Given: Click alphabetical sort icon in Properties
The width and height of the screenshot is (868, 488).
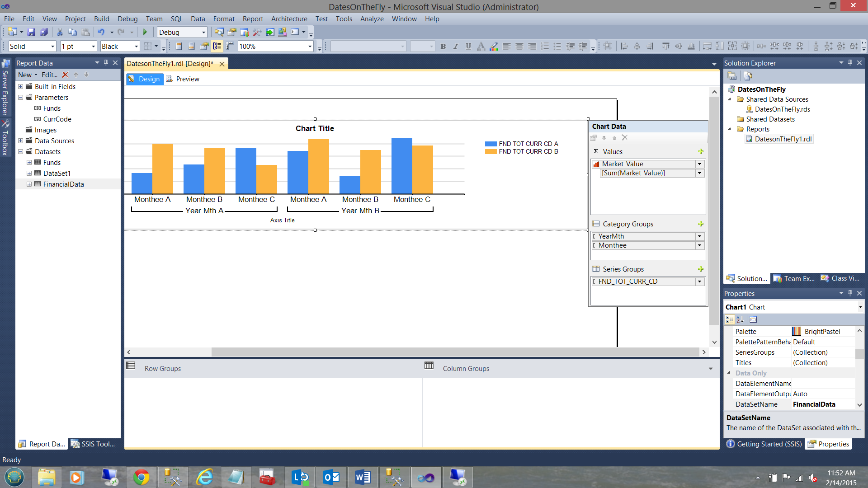Looking at the screenshot, I should point(740,319).
